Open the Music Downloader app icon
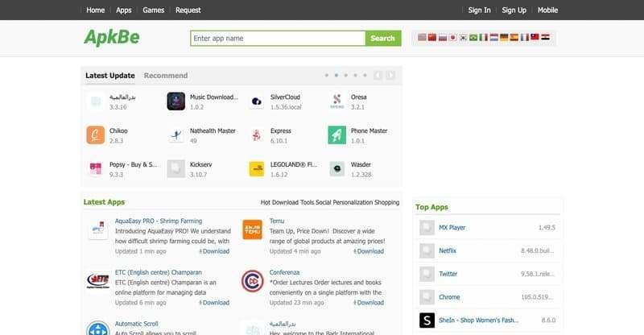 click(x=175, y=101)
